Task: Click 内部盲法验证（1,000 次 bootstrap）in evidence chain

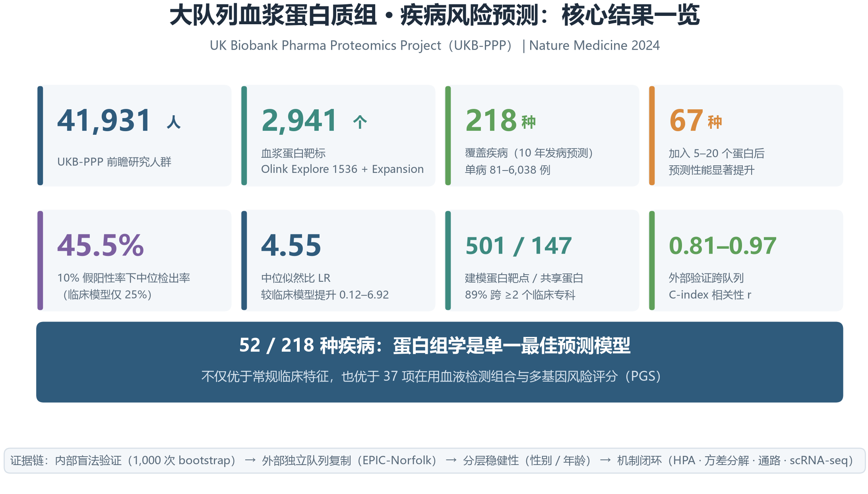Action: (x=145, y=460)
